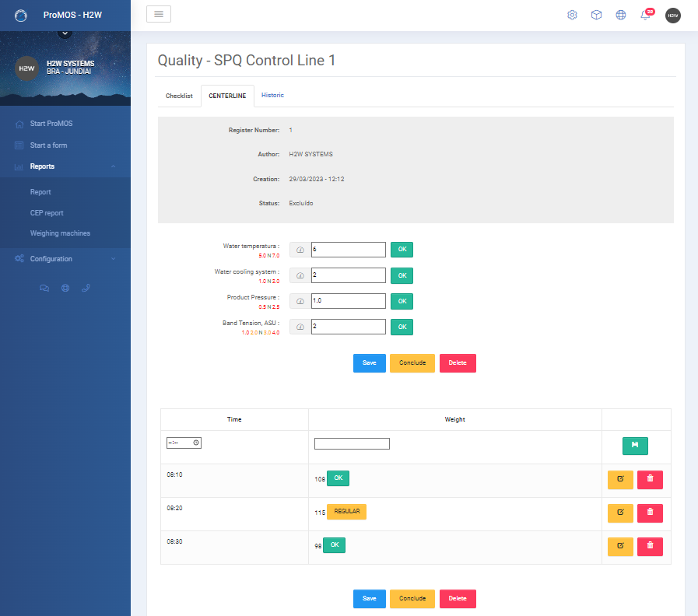Expand the chevron above H2W SYSTEMS profile

pyautogui.click(x=65, y=33)
